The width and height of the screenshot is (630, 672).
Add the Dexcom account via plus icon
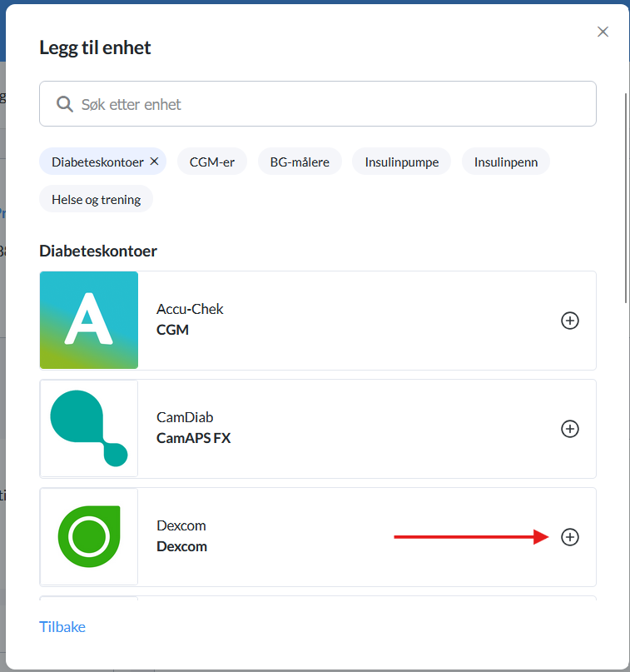click(x=569, y=537)
